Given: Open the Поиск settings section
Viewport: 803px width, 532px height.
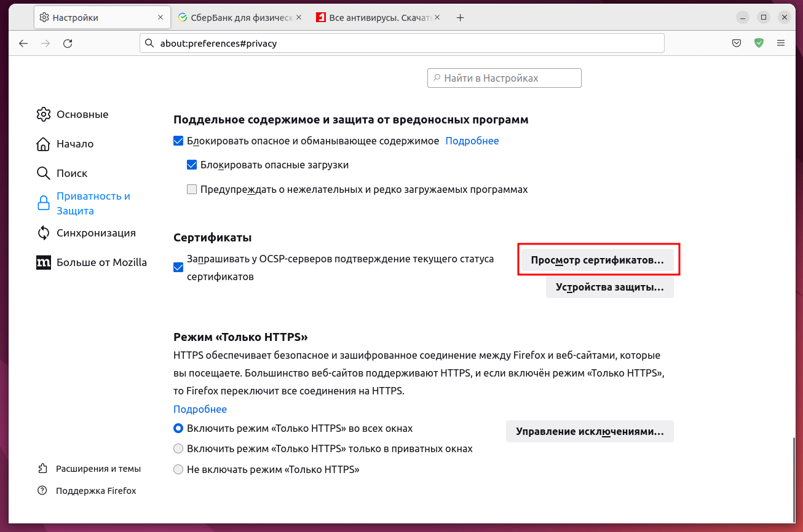Looking at the screenshot, I should 72,173.
